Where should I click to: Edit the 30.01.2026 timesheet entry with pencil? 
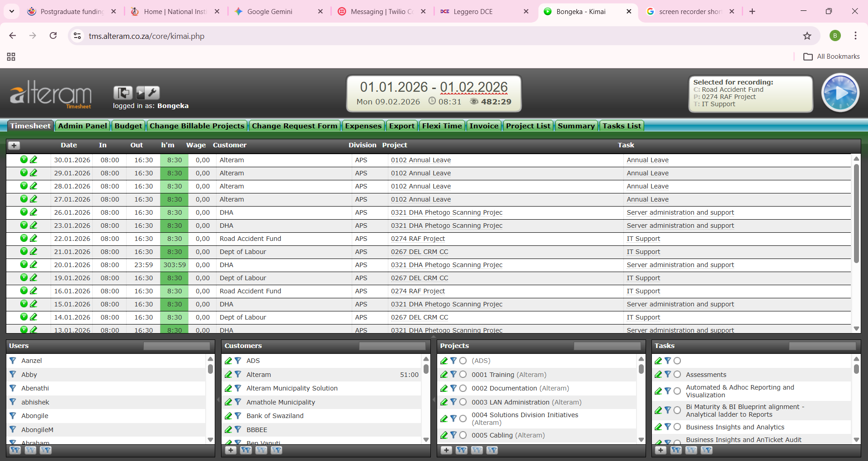coord(34,160)
